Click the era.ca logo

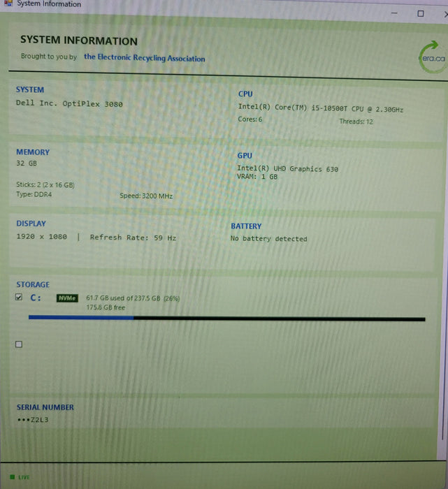[433, 57]
